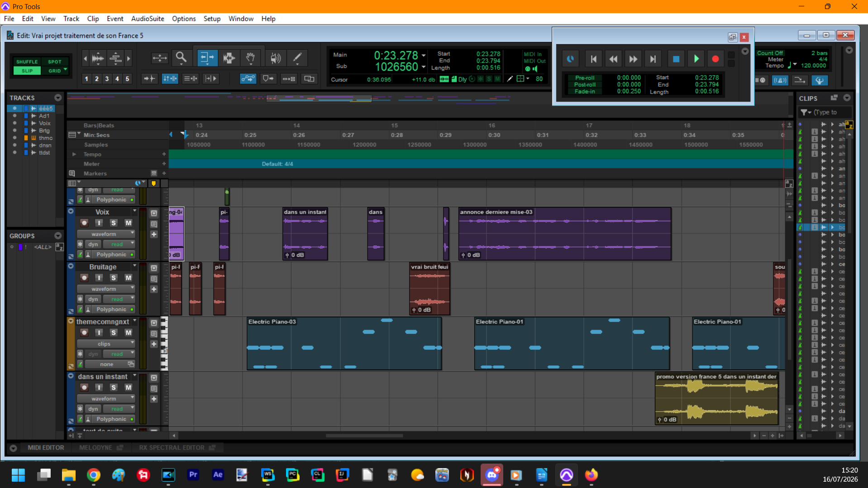Screen dimensions: 868x488
Task: Click the orange color bar beside thmc track
Action: pos(26,138)
